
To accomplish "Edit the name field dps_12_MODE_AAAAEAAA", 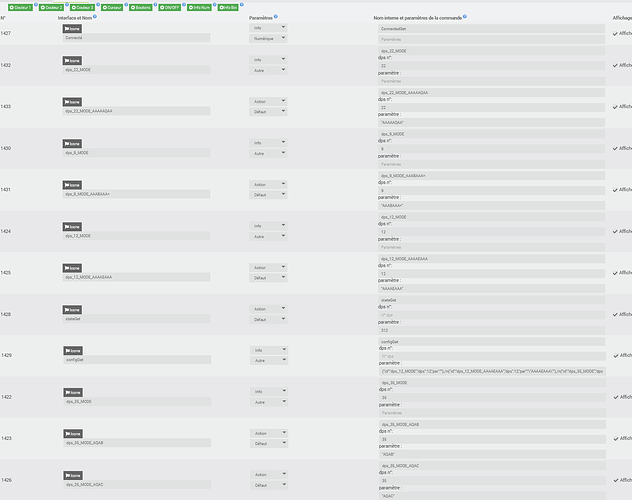I will click(136, 277).
